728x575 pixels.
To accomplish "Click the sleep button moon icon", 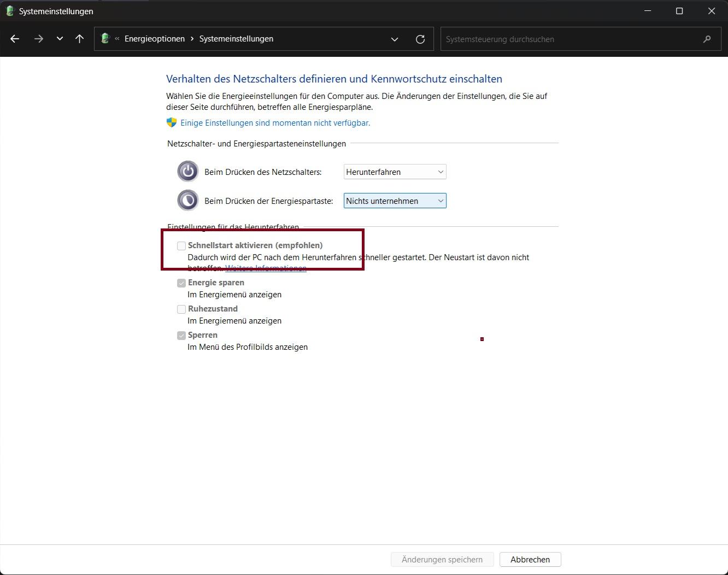I will click(187, 201).
